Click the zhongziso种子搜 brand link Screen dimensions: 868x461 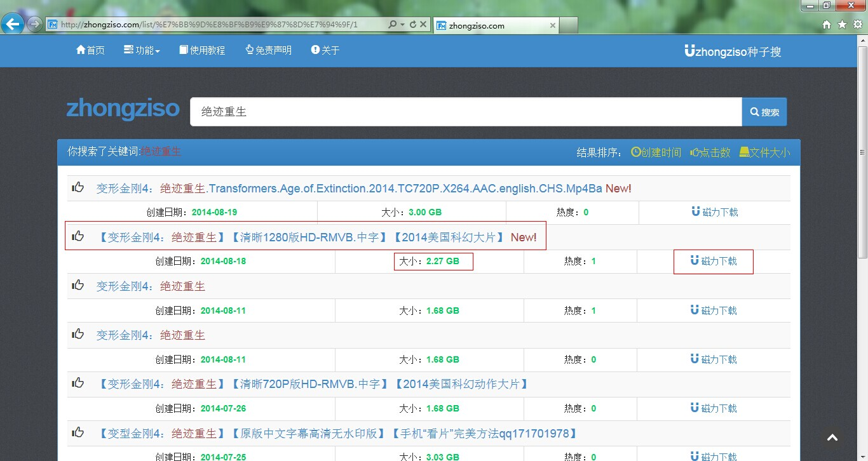click(733, 51)
